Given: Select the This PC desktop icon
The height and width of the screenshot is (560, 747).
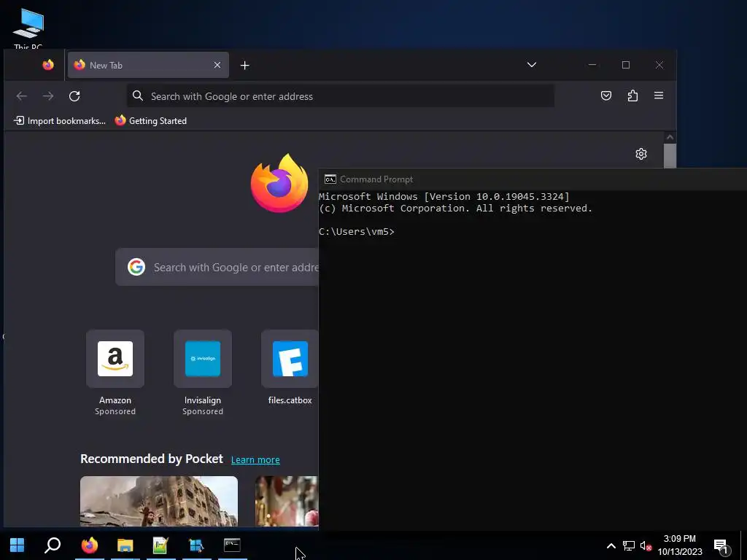Looking at the screenshot, I should click(x=28, y=28).
